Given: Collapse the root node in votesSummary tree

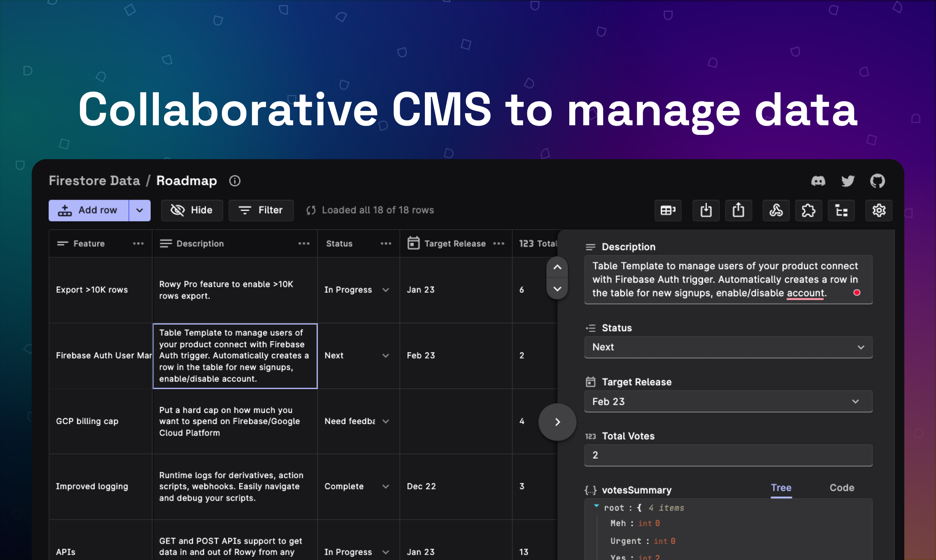Looking at the screenshot, I should (596, 506).
